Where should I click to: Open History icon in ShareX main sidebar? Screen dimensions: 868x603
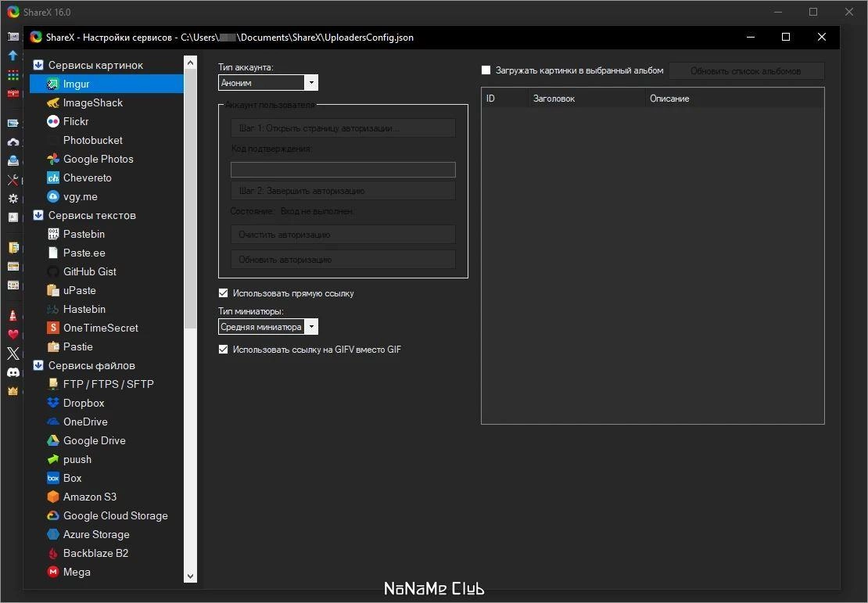(13, 267)
